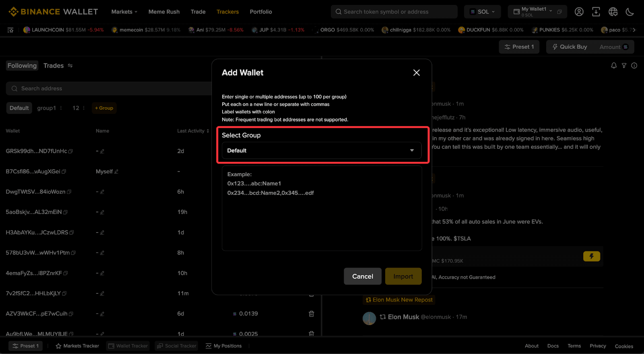
Task: Open group 12 options menu dots
Action: point(84,108)
